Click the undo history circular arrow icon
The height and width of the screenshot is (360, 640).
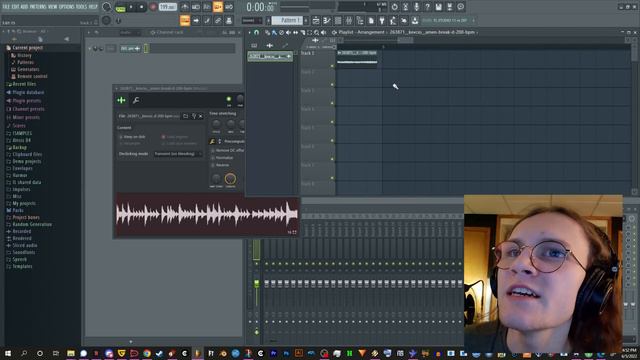click(x=394, y=7)
